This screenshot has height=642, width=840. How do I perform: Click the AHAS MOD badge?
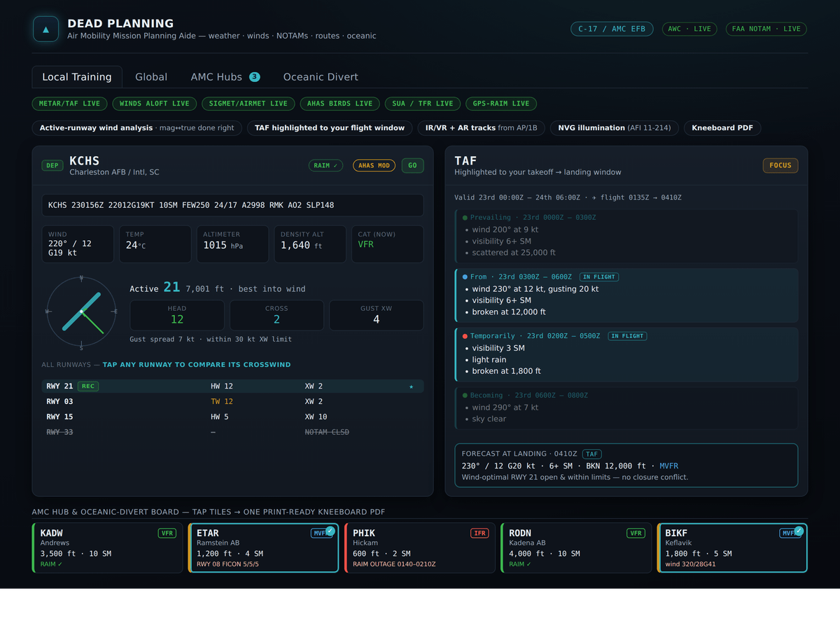click(374, 166)
